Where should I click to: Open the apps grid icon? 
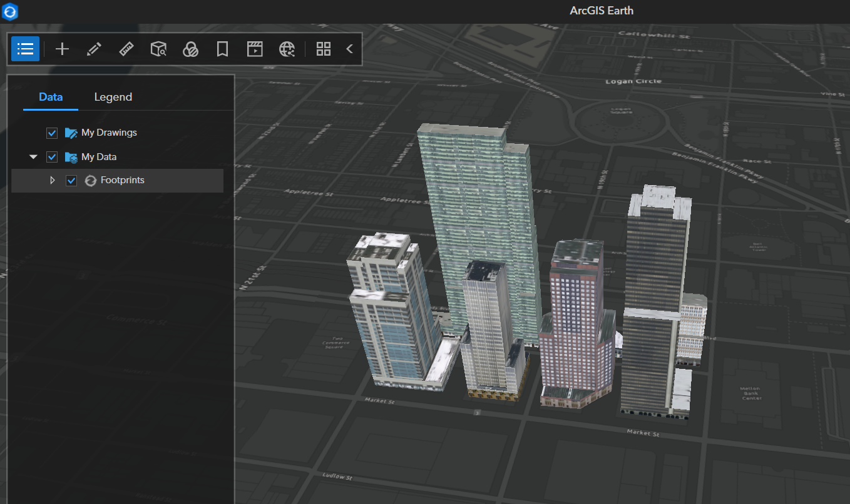click(324, 48)
